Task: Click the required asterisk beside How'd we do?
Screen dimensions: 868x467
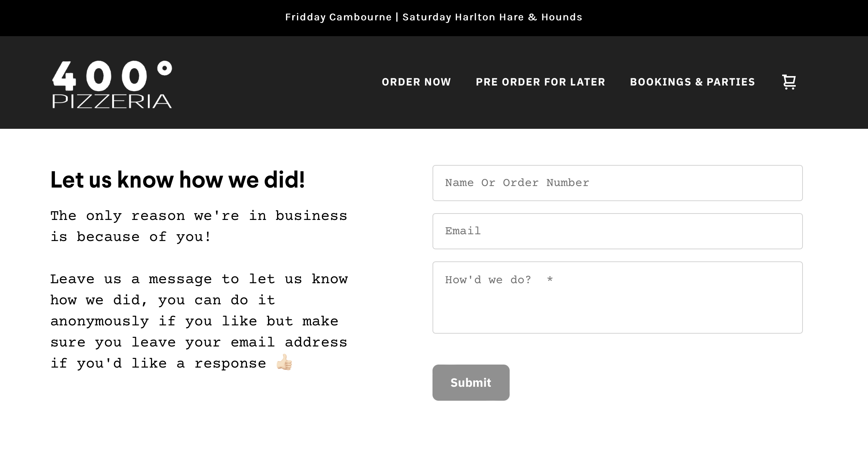Action: [x=550, y=279]
